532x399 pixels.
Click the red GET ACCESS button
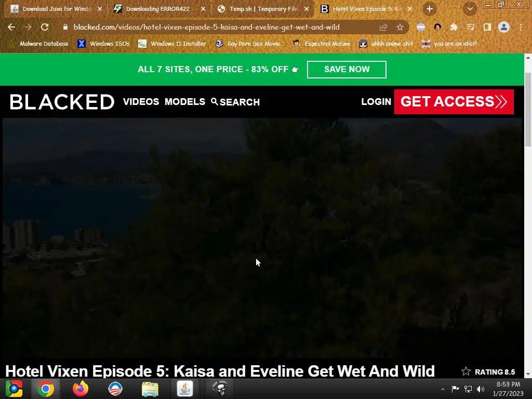454,102
